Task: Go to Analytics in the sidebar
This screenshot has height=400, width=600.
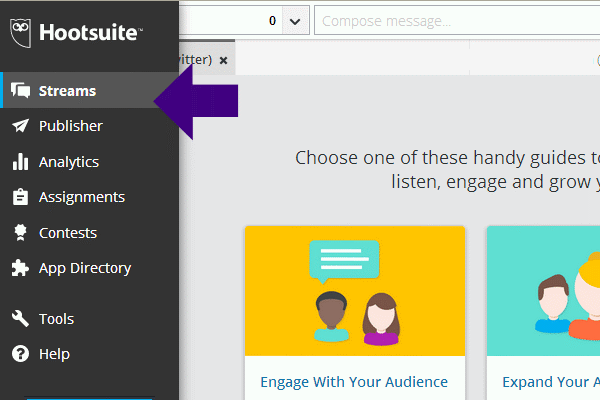Action: click(69, 162)
